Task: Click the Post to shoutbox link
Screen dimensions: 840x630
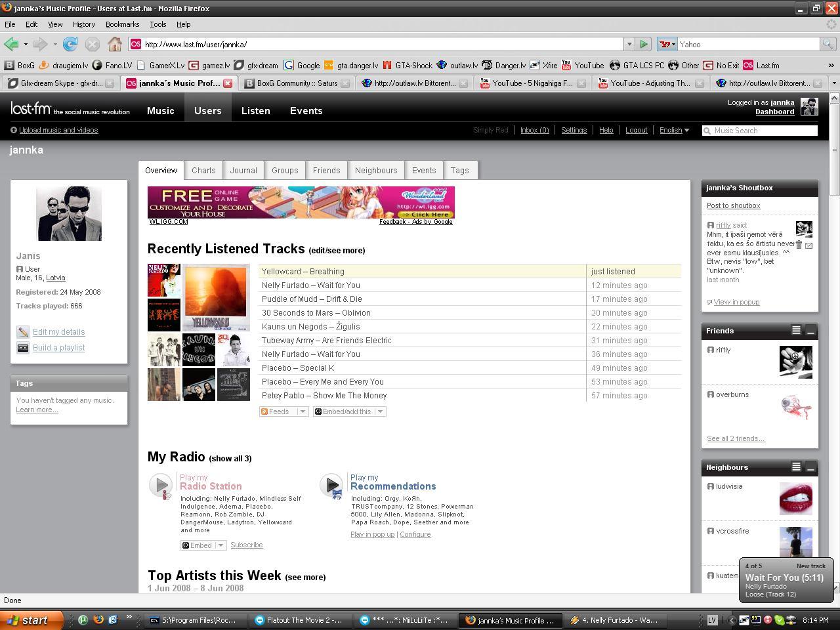Action: point(733,205)
